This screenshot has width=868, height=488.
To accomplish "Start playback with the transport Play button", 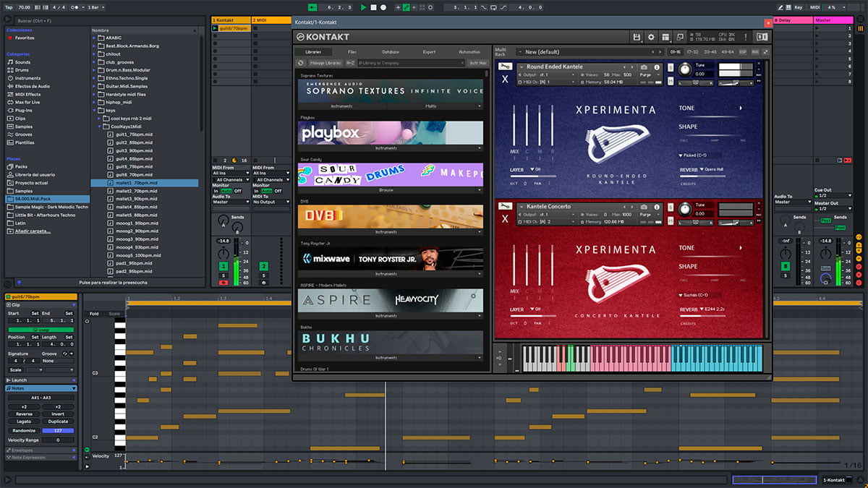I will pos(364,7).
